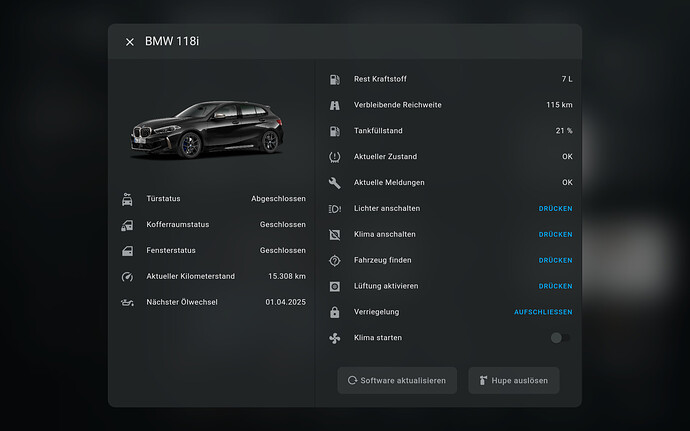The image size is (690, 431).
Task: Click the Rest Kraftstoff label
Action: (380, 79)
